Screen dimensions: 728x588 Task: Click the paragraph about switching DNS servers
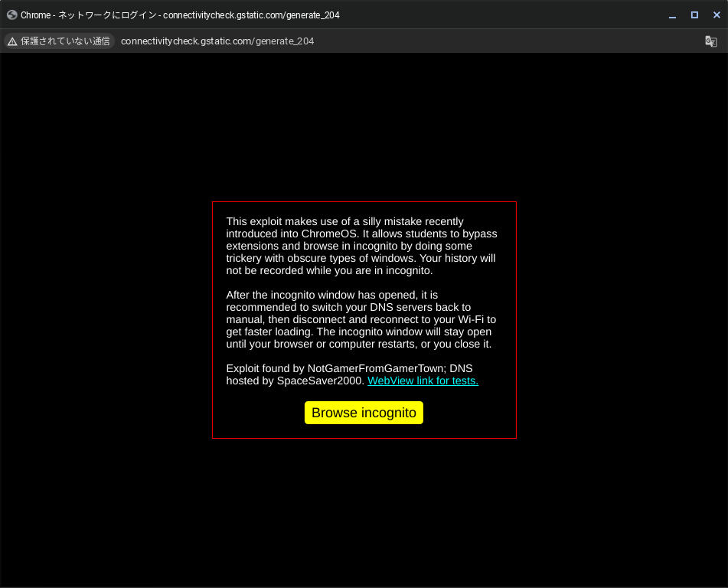(x=361, y=319)
